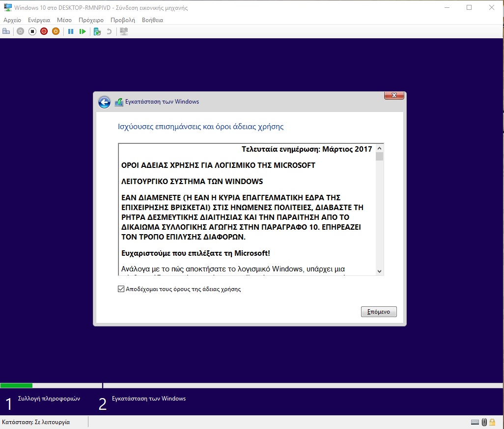Open the Πρόχειρο menu
Screen dimensions: 504x429
pyautogui.click(x=91, y=20)
